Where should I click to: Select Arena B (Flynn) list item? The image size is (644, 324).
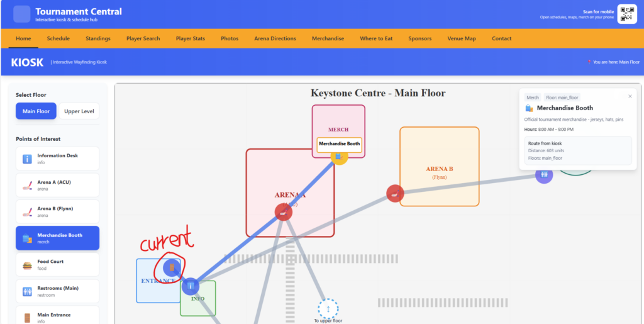pyautogui.click(x=57, y=211)
